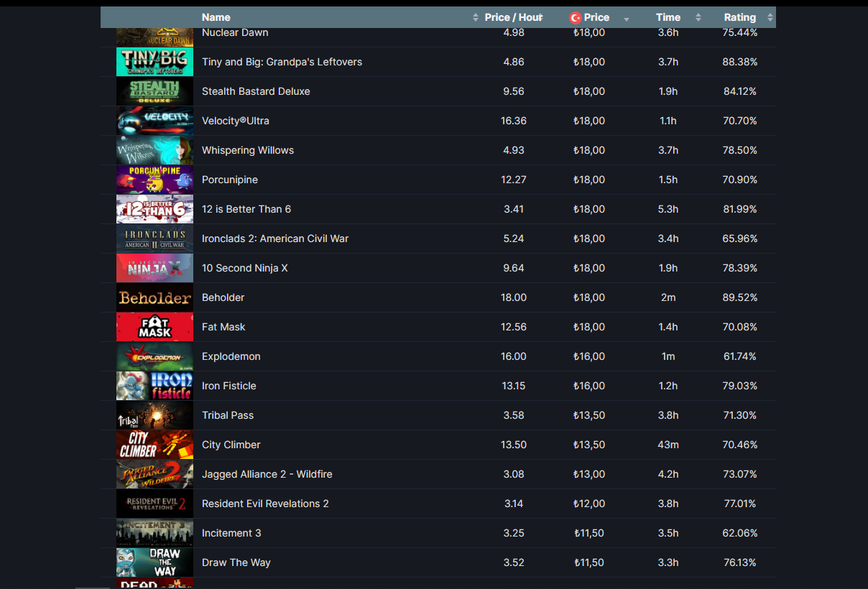Viewport: 868px width, 589px height.
Task: Select Incitement 3 price per hour 3.25
Action: (514, 533)
